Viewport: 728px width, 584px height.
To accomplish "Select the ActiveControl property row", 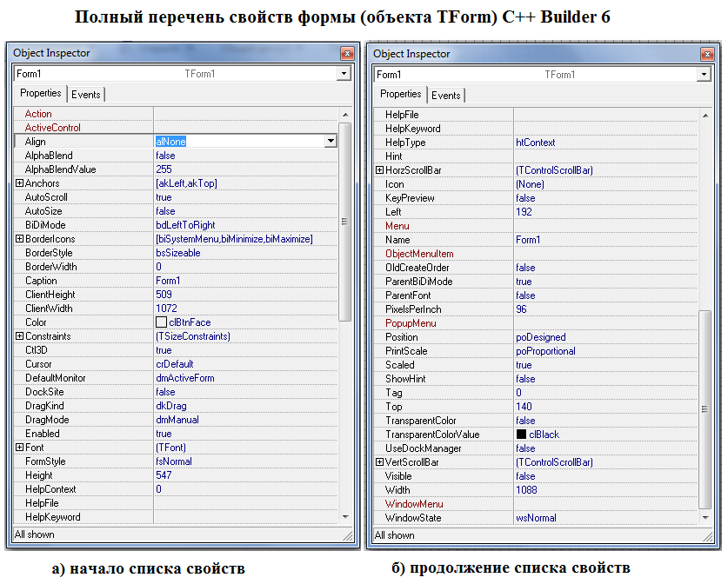I will tap(176, 128).
